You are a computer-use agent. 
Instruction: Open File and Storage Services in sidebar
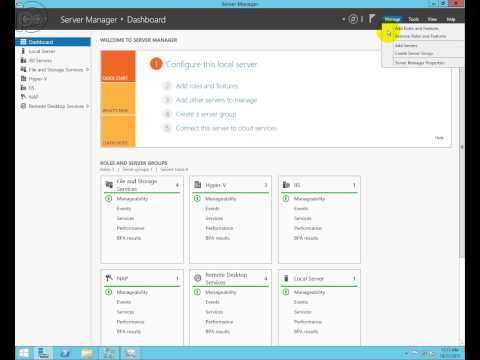[56, 69]
